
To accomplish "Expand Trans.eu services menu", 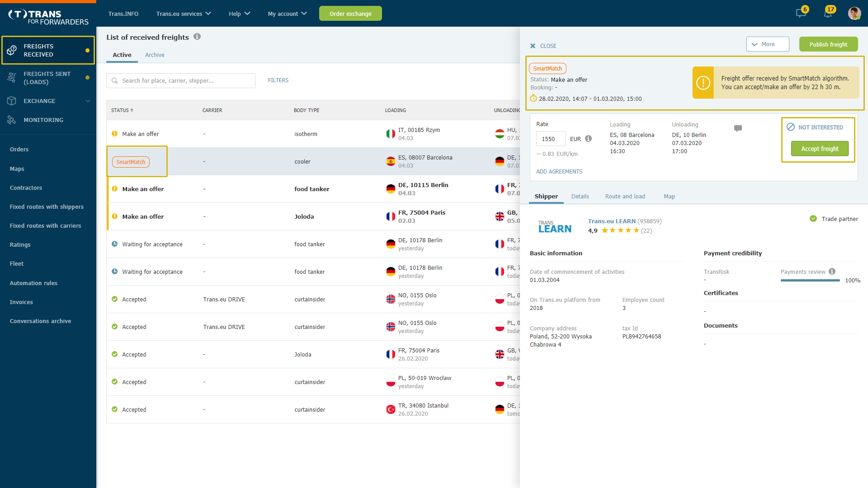I will point(184,14).
